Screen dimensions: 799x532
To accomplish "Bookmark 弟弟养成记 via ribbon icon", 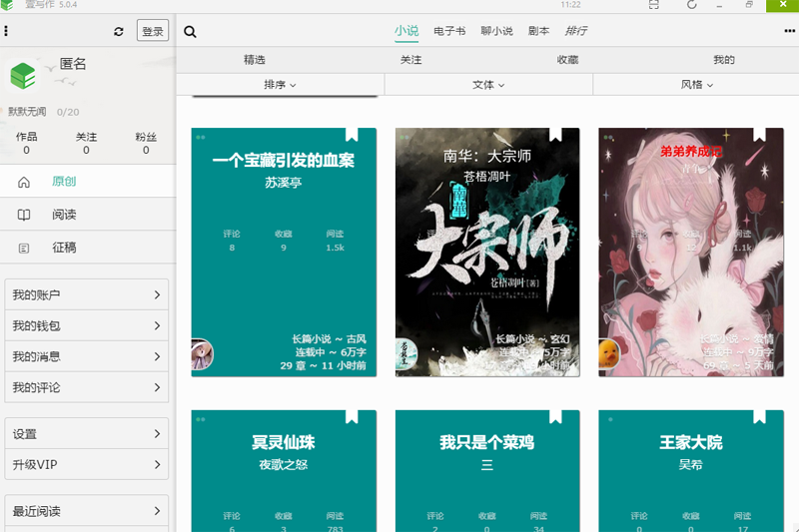I will tap(759, 135).
